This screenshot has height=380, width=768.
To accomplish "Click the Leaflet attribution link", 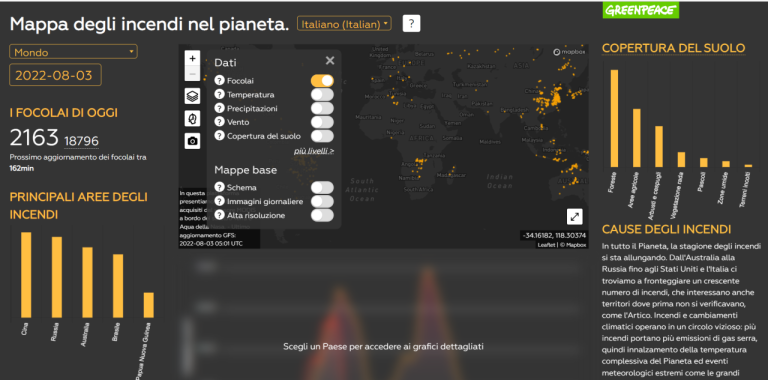I will coord(546,245).
